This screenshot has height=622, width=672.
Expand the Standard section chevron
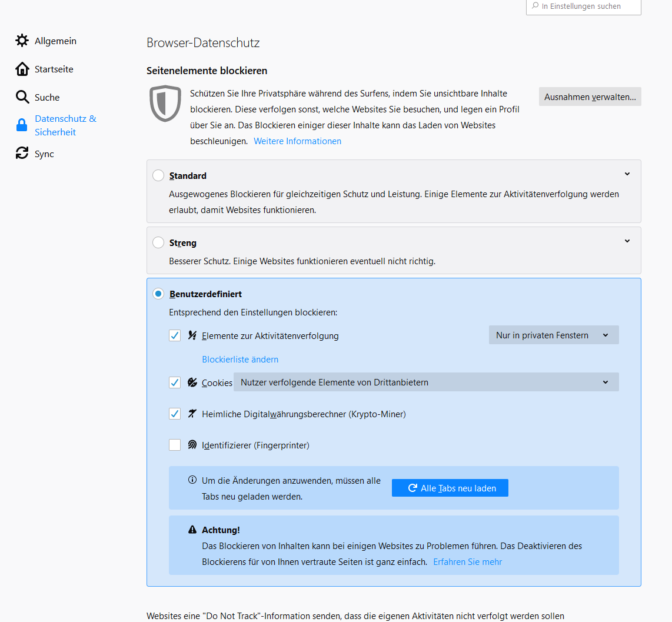[627, 174]
